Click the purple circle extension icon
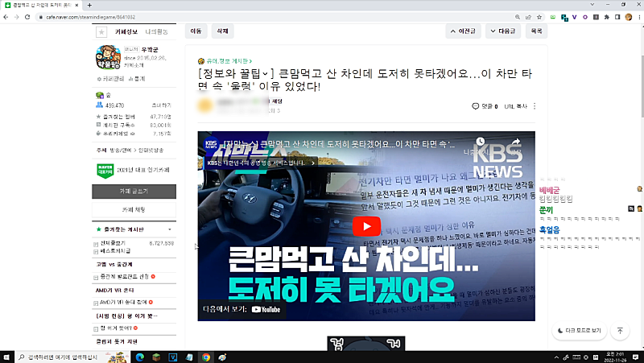The height and width of the screenshot is (363, 644). tap(585, 17)
